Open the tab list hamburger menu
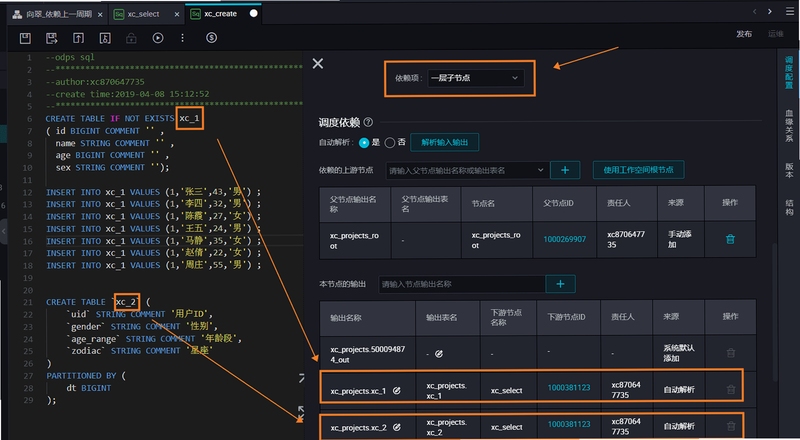The image size is (800, 440). point(790,11)
